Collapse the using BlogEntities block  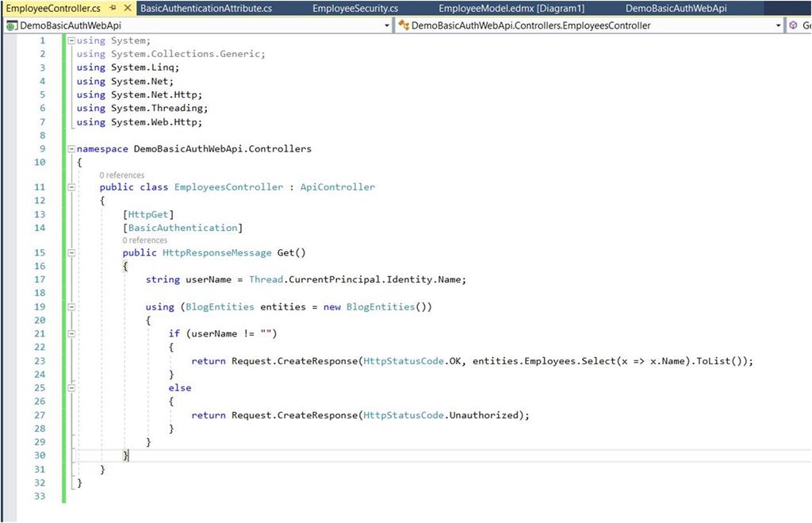coord(70,306)
